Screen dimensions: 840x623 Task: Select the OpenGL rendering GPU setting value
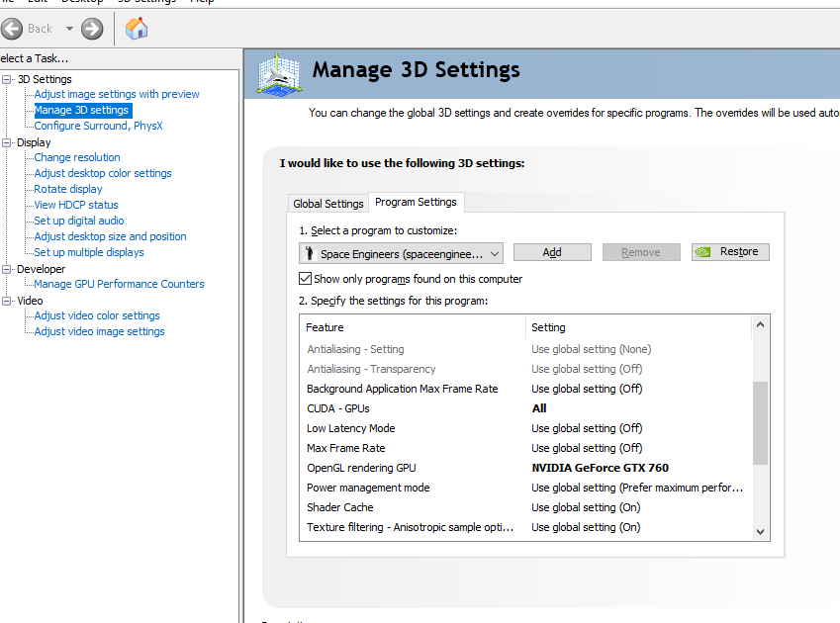click(600, 468)
